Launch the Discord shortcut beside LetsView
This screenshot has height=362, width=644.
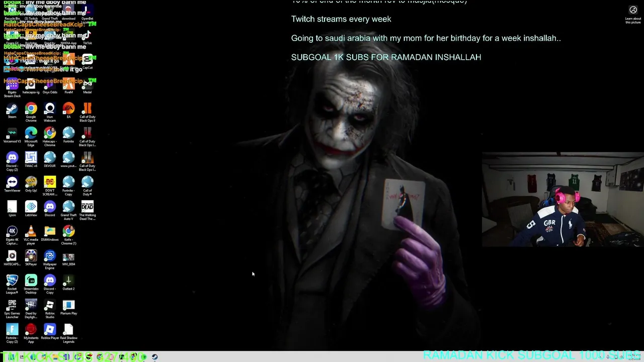pyautogui.click(x=50, y=209)
